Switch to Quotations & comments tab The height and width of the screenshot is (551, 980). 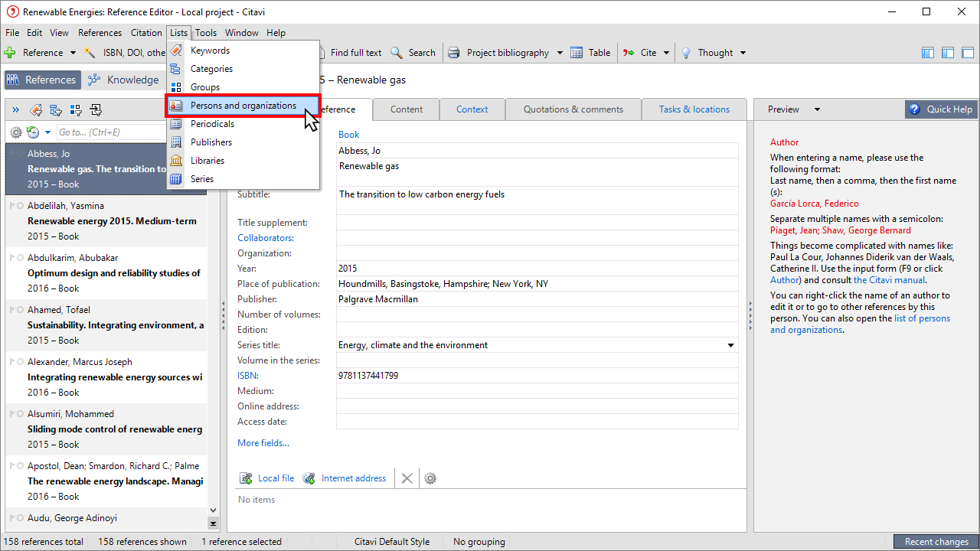(x=573, y=109)
